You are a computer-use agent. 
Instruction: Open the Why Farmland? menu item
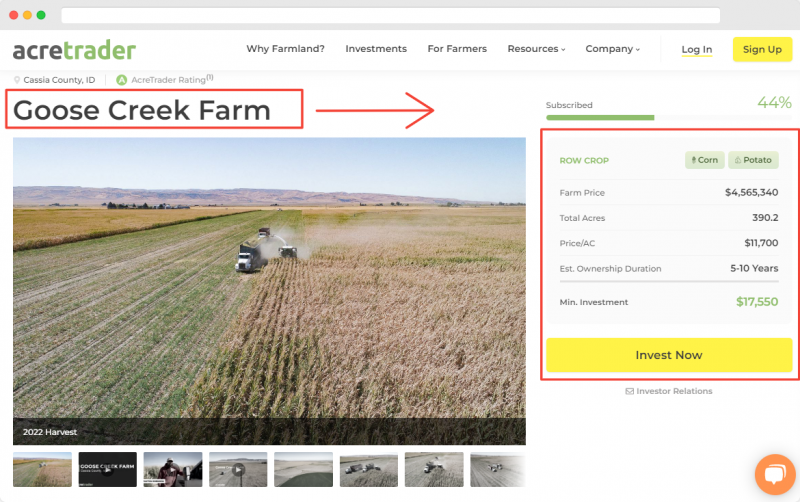[285, 49]
